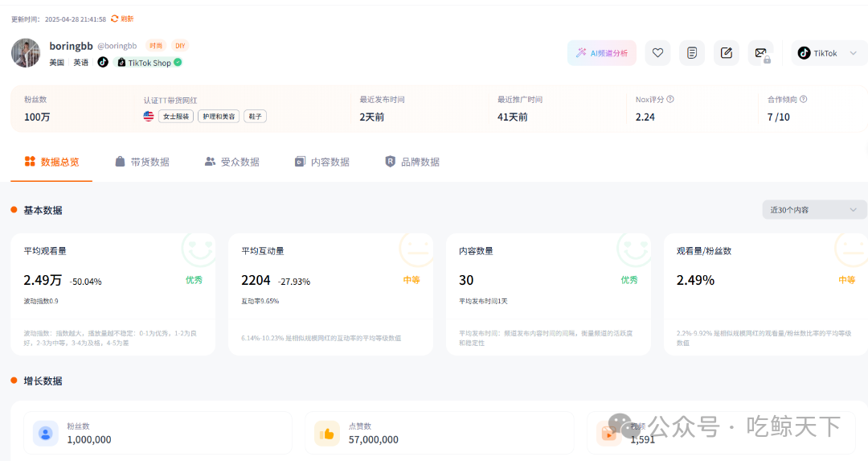
Task: Select the 数据总览 tab
Action: click(x=52, y=162)
